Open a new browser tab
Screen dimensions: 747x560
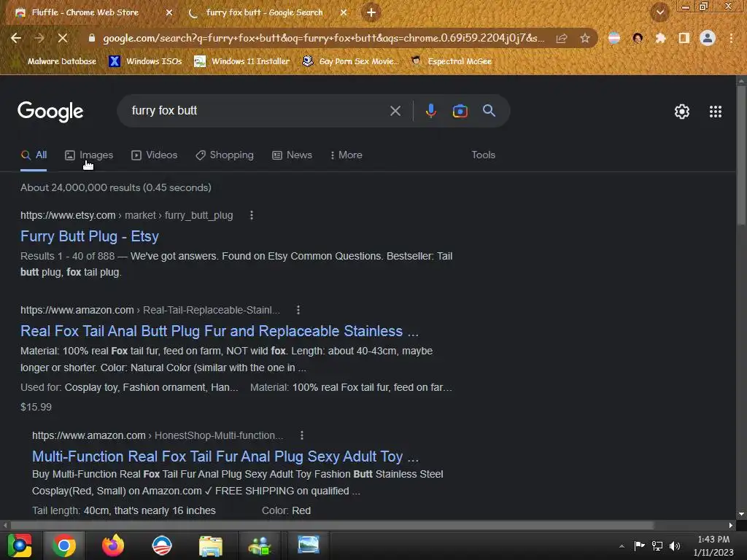pyautogui.click(x=371, y=12)
